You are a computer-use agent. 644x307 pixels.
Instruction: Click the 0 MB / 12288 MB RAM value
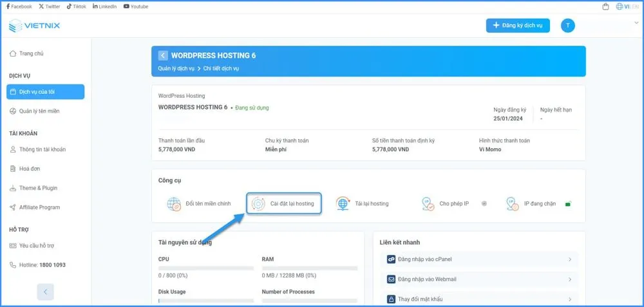coord(289,275)
